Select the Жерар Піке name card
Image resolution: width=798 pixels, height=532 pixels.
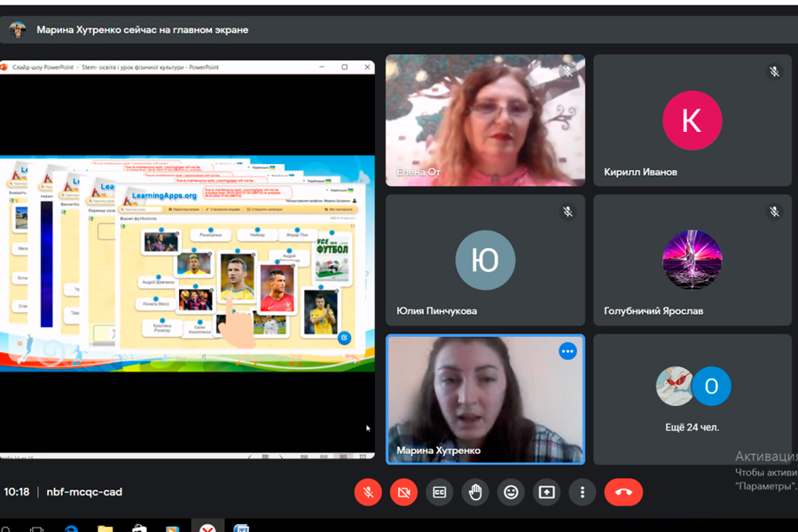[297, 235]
